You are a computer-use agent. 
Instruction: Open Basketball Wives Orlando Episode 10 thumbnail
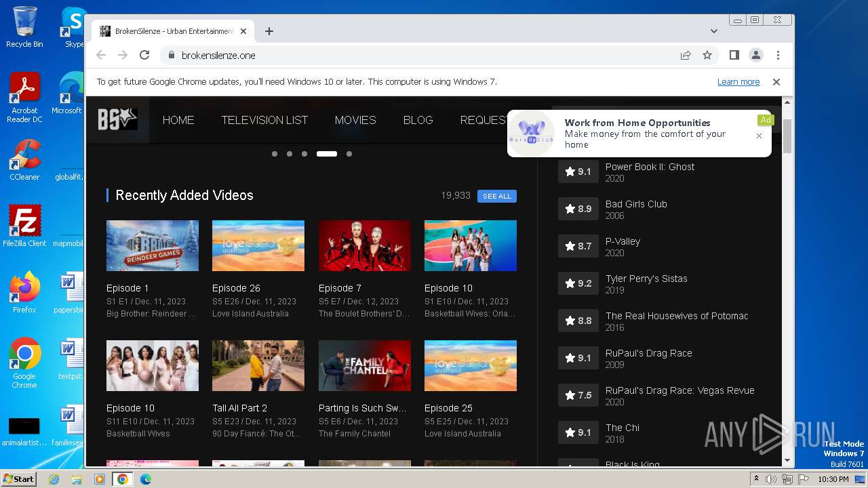click(x=471, y=245)
